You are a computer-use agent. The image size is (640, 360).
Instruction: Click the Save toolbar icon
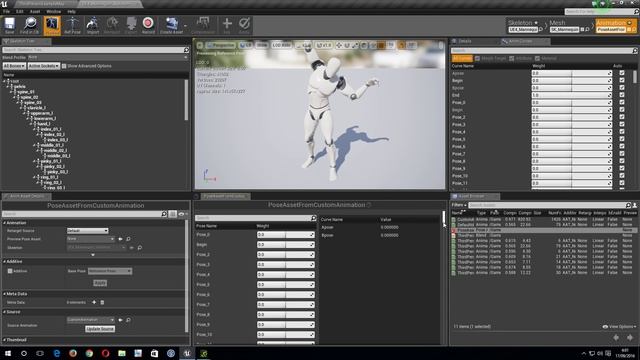click(9, 25)
